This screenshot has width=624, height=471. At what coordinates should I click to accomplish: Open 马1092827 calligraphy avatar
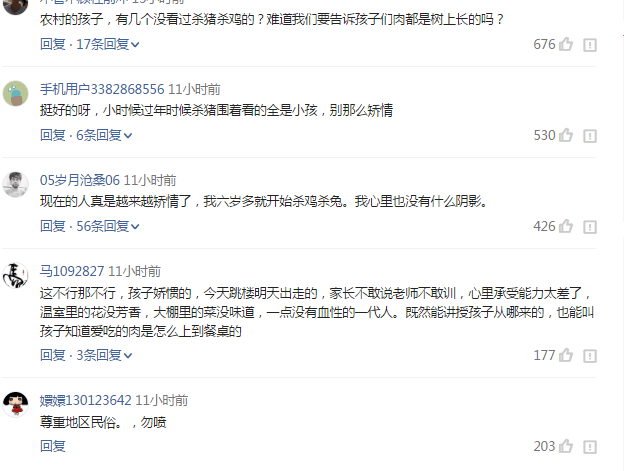coord(16,275)
